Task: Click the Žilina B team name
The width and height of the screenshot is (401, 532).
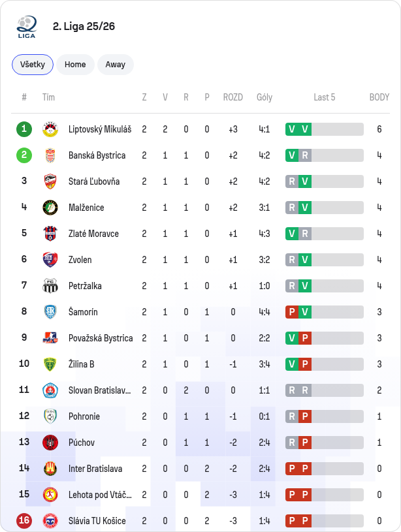Action: click(82, 364)
